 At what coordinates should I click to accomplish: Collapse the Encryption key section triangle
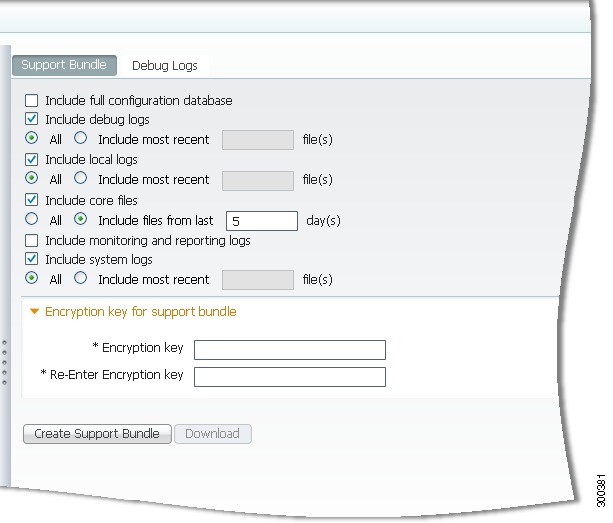click(x=34, y=312)
